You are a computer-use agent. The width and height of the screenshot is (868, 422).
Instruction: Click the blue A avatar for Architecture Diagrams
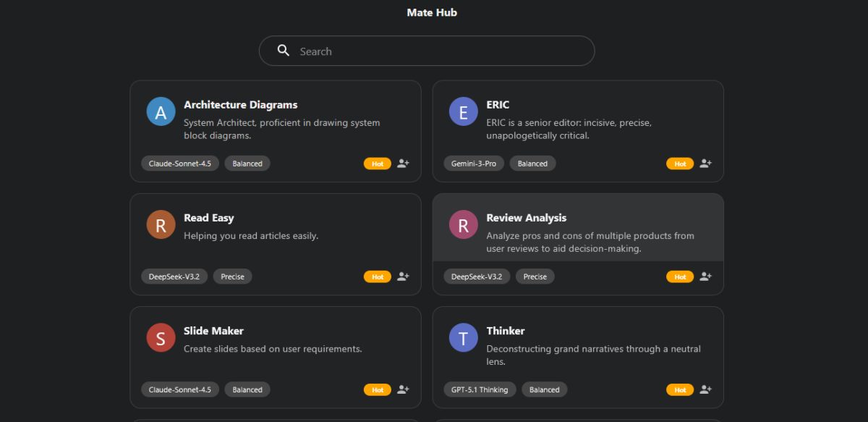pos(161,111)
